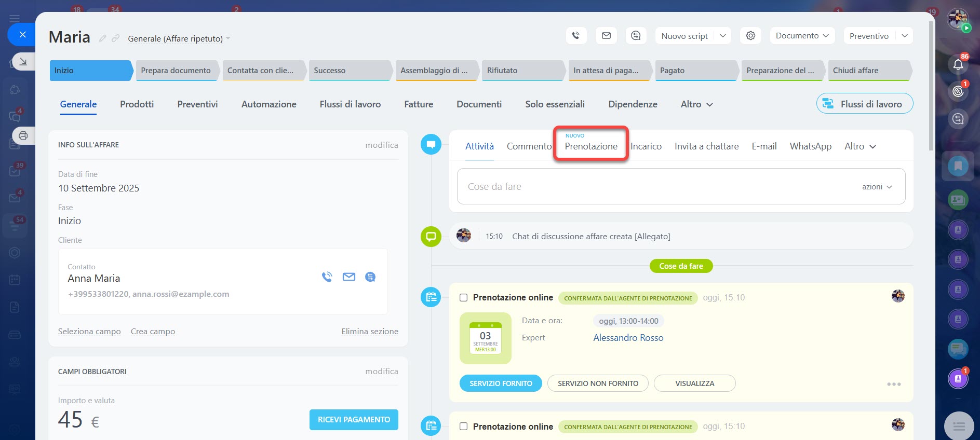Click the phone call icon in header

pyautogui.click(x=576, y=36)
